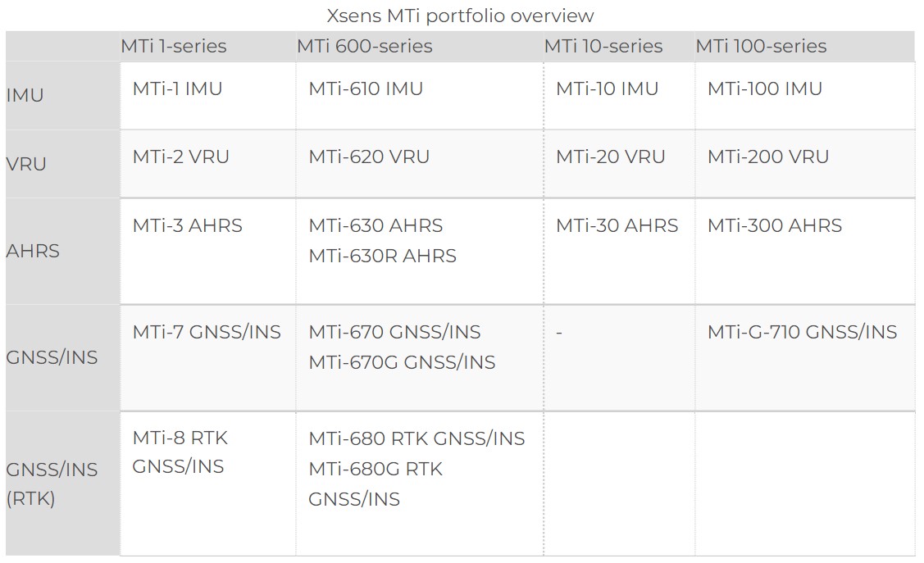Click the AHRS row label
The height and width of the screenshot is (563, 924).
(33, 251)
